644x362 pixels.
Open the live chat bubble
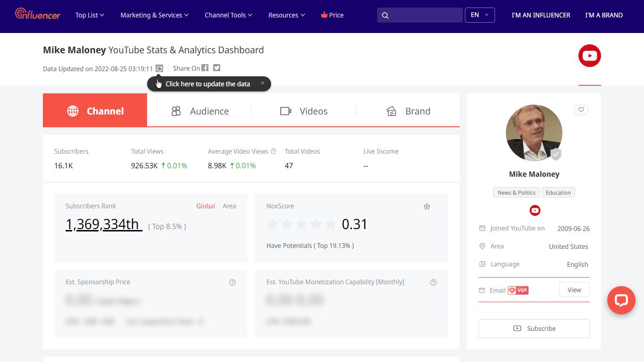click(621, 300)
